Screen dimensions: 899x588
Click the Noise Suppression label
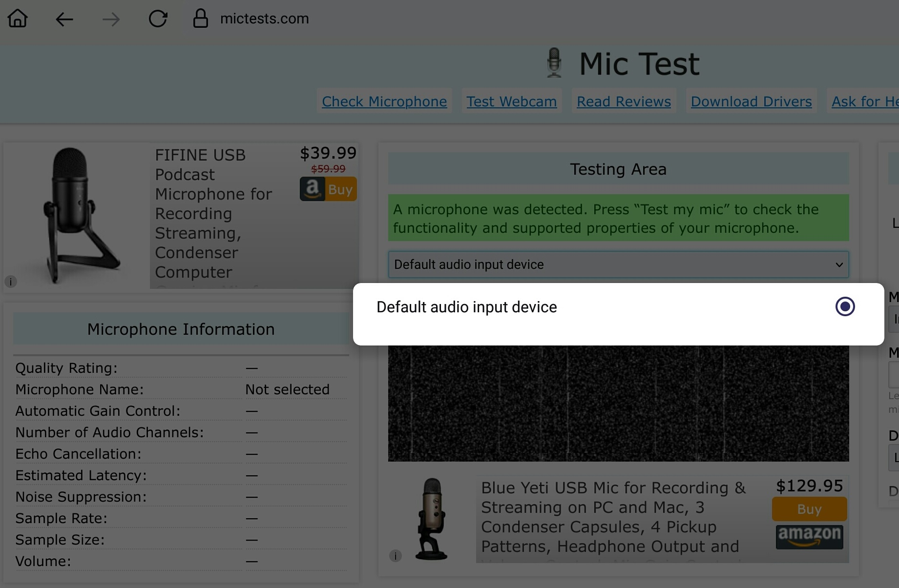pos(81,496)
